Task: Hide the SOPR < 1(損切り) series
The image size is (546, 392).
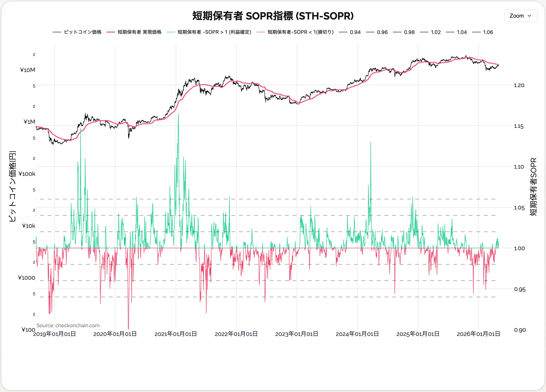Action: [300, 32]
